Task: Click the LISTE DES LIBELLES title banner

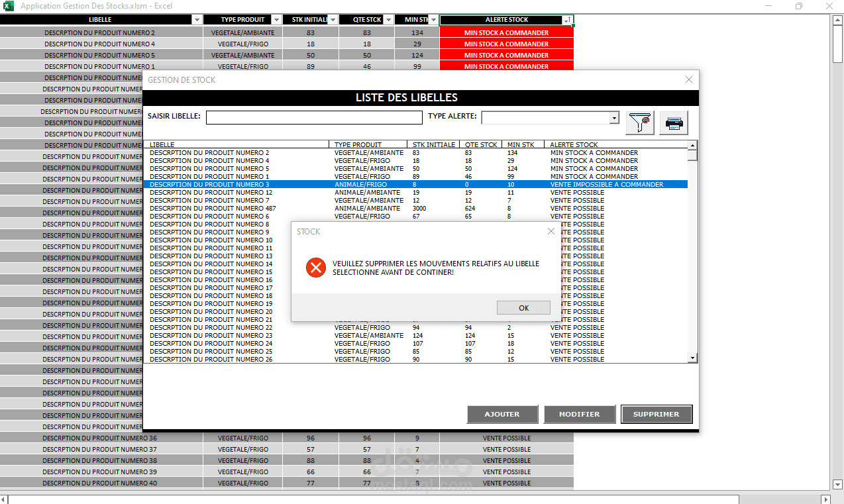Action: (x=421, y=97)
